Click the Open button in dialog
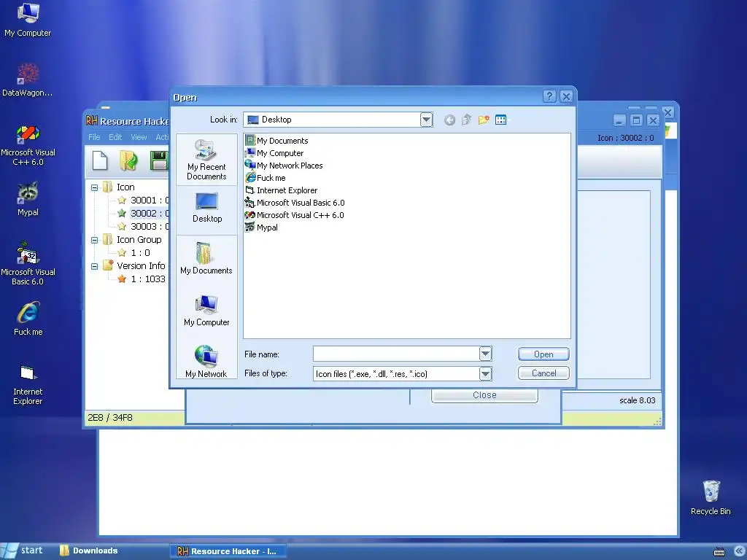747x560 pixels. tap(543, 354)
